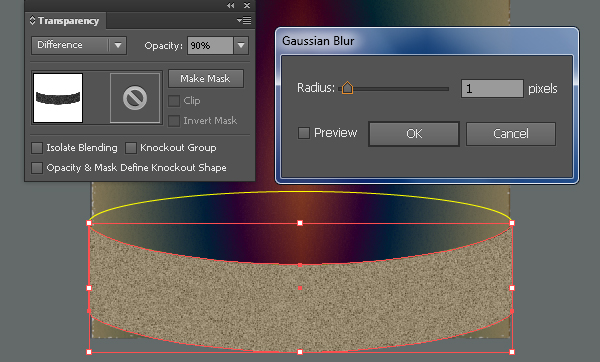
Task: Click the bottom-right bounding box handle
Action: 512,352
